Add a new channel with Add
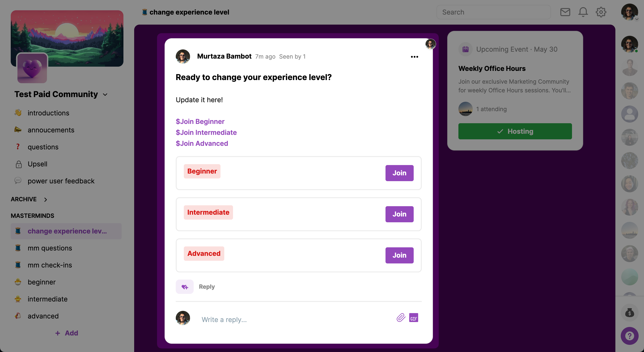 [x=66, y=333]
